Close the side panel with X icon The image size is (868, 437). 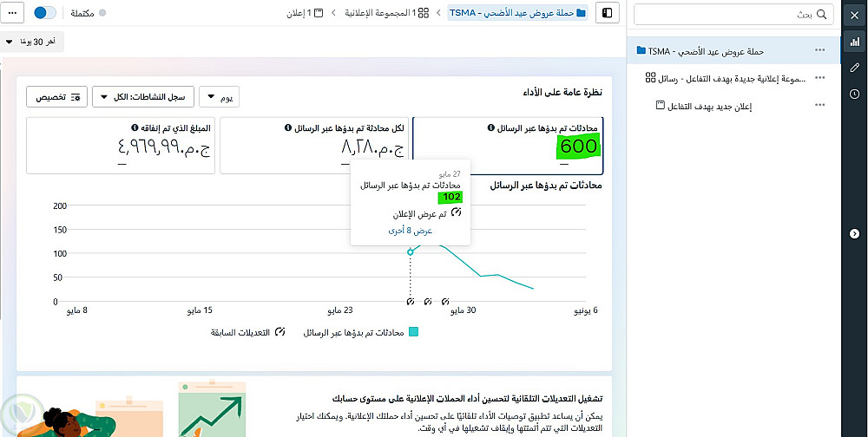click(854, 16)
